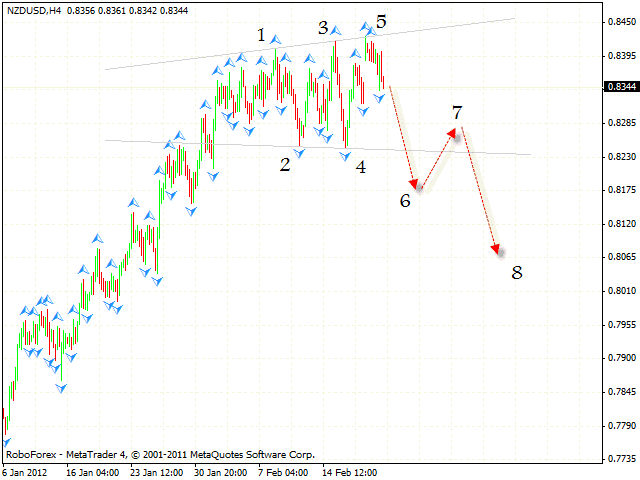Click forecast wave label 7
The width and height of the screenshot is (640, 480).
pyautogui.click(x=457, y=112)
